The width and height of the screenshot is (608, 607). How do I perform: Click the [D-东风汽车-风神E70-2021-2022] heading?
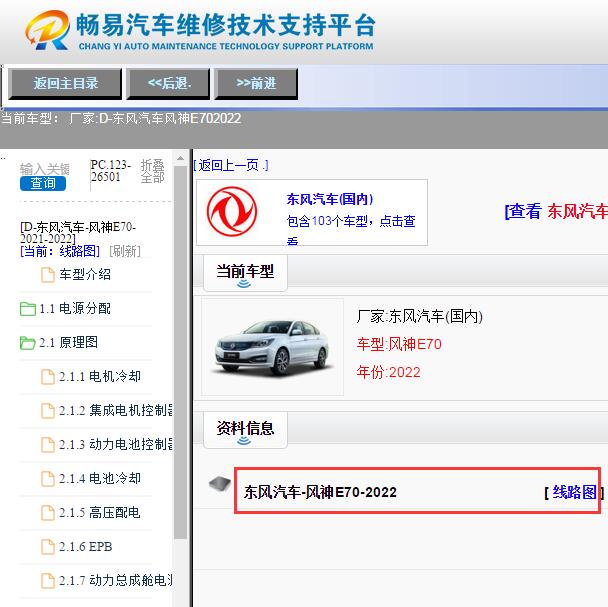coord(78,233)
